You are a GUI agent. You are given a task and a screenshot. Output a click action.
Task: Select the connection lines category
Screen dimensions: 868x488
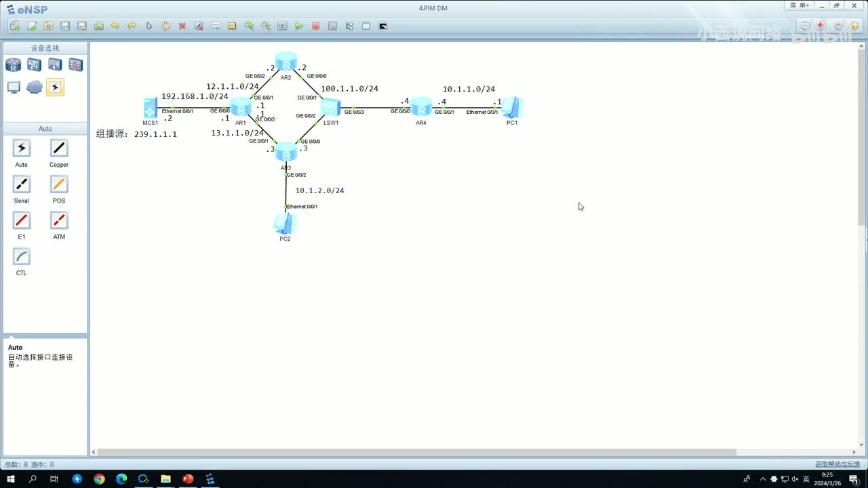coord(55,87)
